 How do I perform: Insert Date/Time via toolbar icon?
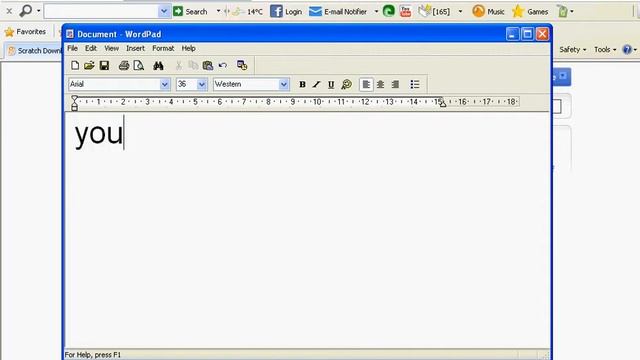click(x=242, y=65)
